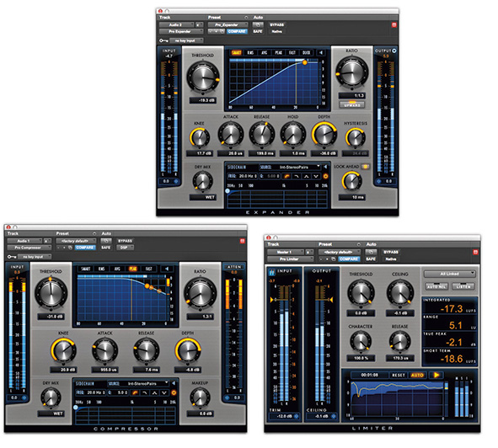Viewport: 498px width, 448px height.
Task: Click the red target button in Limiter header
Action: 475,252
